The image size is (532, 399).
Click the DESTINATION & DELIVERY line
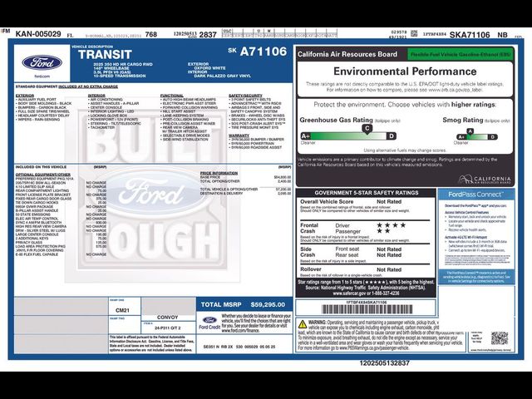click(x=245, y=193)
